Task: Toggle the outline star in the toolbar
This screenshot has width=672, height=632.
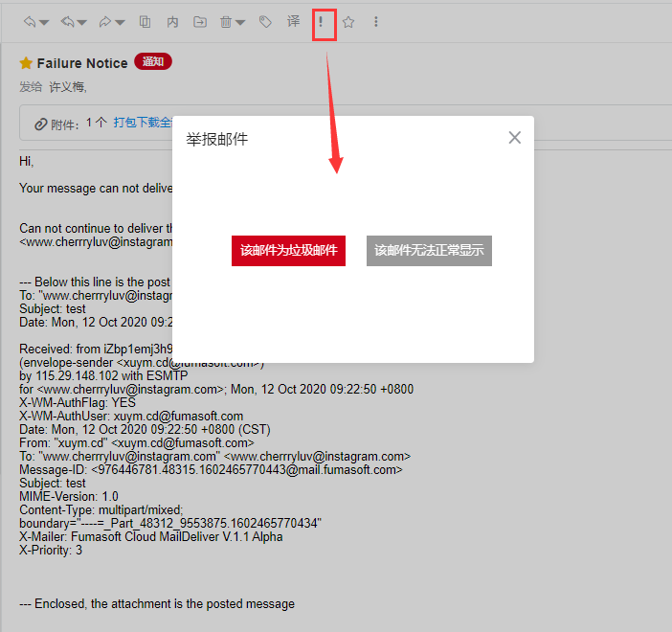Action: click(x=348, y=22)
